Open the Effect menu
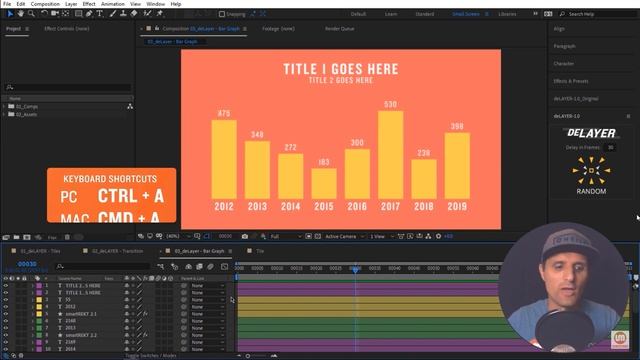The image size is (640, 360). (x=89, y=4)
